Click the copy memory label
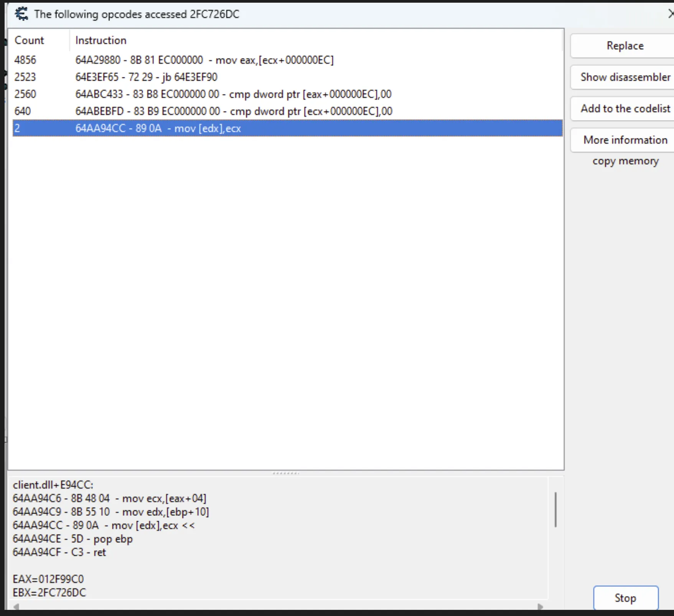The width and height of the screenshot is (674, 616). tap(625, 161)
